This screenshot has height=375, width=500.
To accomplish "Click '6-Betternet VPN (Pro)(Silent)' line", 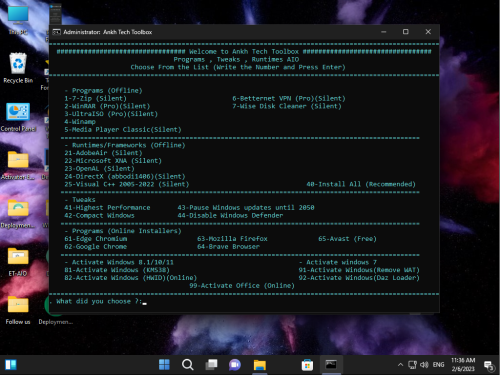I will pos(289,98).
